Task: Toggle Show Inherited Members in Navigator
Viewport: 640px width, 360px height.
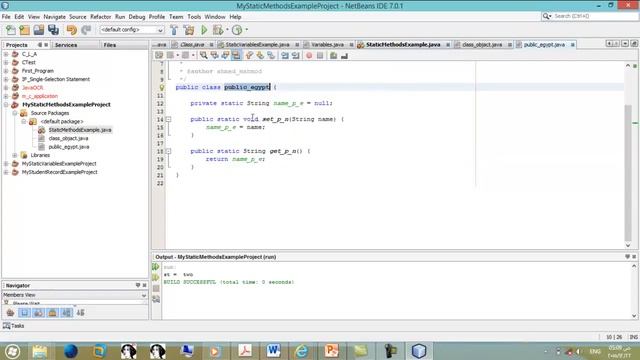Action: tap(11, 313)
